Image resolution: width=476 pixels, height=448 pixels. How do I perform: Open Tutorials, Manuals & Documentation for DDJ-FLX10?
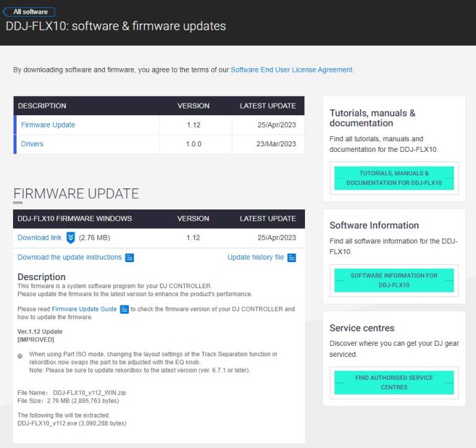pyautogui.click(x=394, y=178)
